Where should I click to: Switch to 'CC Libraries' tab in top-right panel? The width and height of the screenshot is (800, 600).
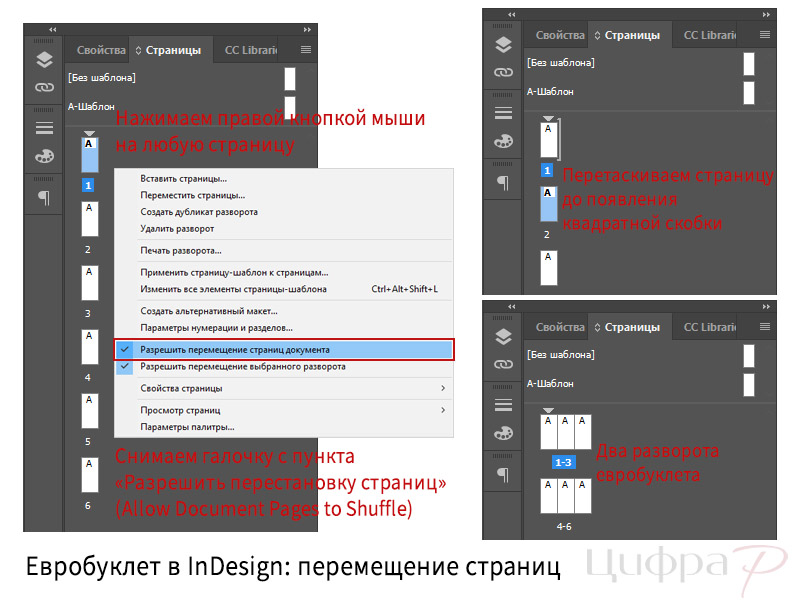[710, 35]
